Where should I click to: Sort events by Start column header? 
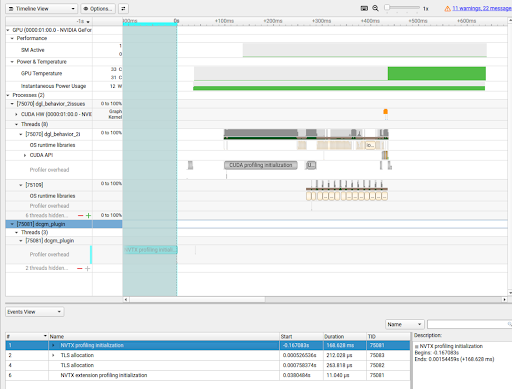click(x=301, y=336)
